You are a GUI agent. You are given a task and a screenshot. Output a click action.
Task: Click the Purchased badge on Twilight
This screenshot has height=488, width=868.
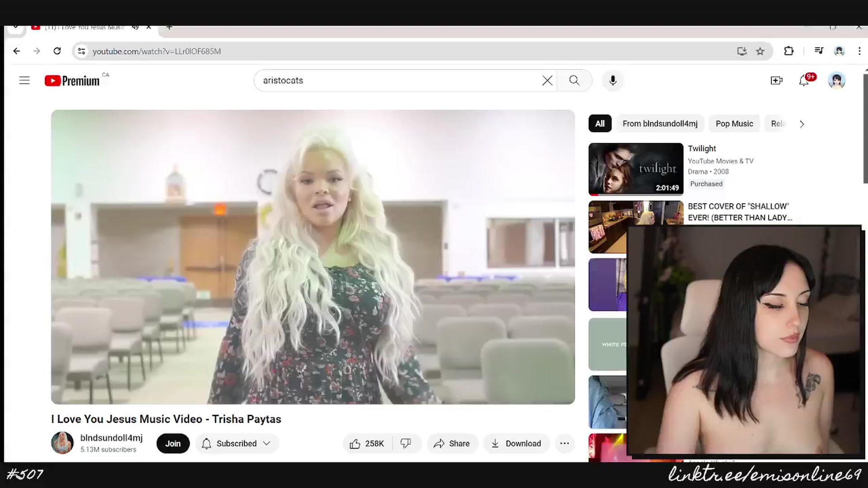point(706,184)
